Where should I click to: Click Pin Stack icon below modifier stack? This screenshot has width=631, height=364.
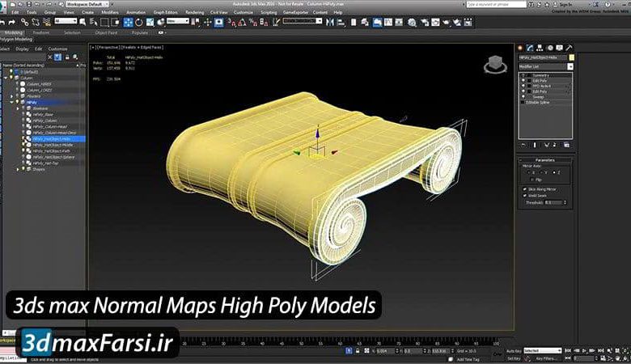[x=523, y=145]
